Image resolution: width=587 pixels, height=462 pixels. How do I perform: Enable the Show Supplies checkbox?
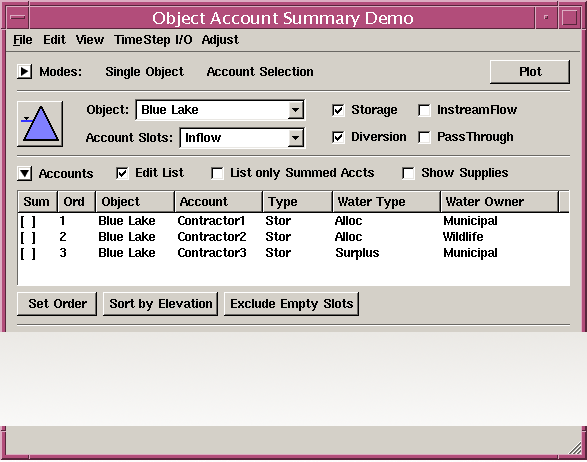coord(408,173)
